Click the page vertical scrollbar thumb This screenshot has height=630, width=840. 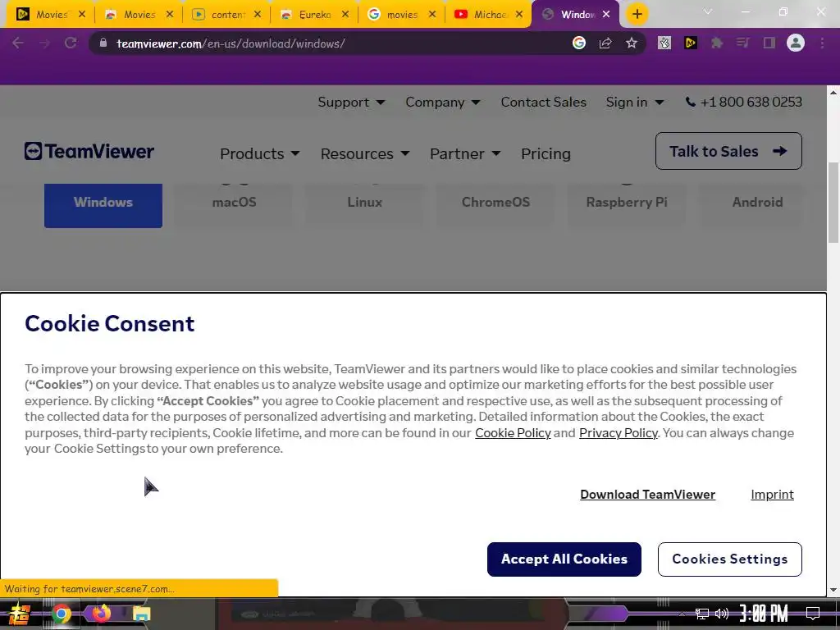pos(833,202)
